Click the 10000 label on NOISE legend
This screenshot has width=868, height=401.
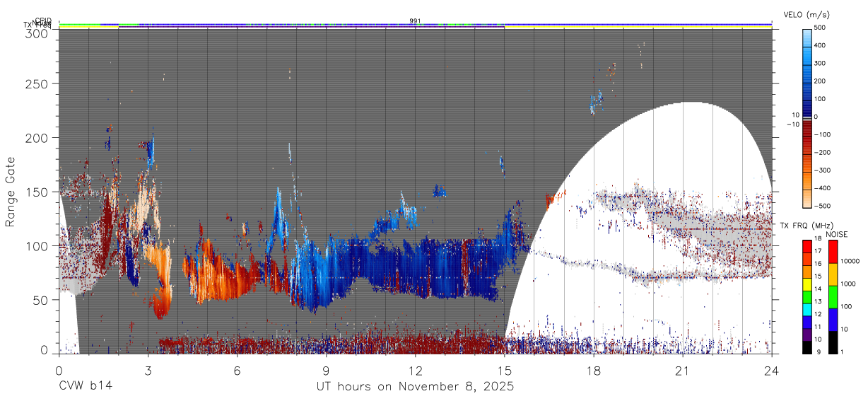pos(849,261)
